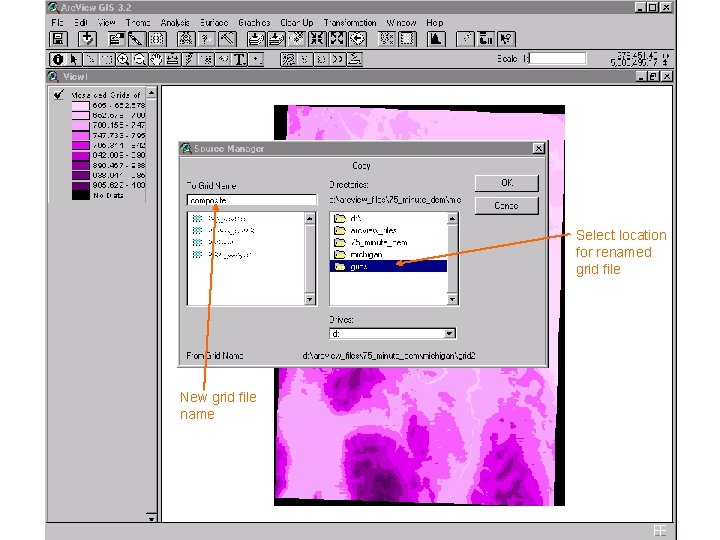Screen dimensions: 720x540
Task: Open the Query Builder hammer icon
Action: click(x=227, y=39)
